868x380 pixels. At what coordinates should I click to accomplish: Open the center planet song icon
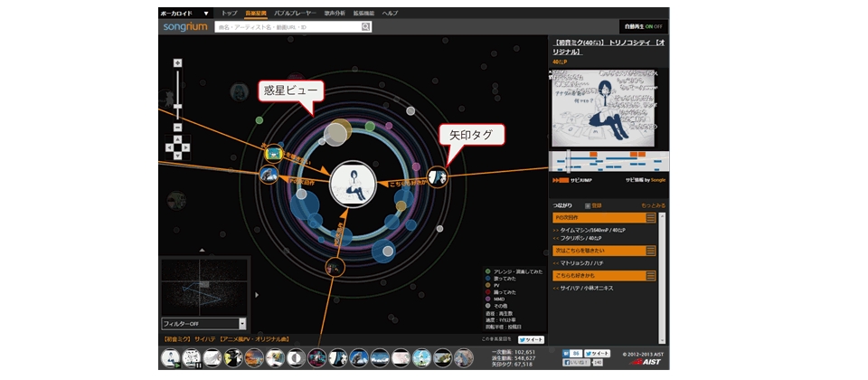click(x=352, y=184)
